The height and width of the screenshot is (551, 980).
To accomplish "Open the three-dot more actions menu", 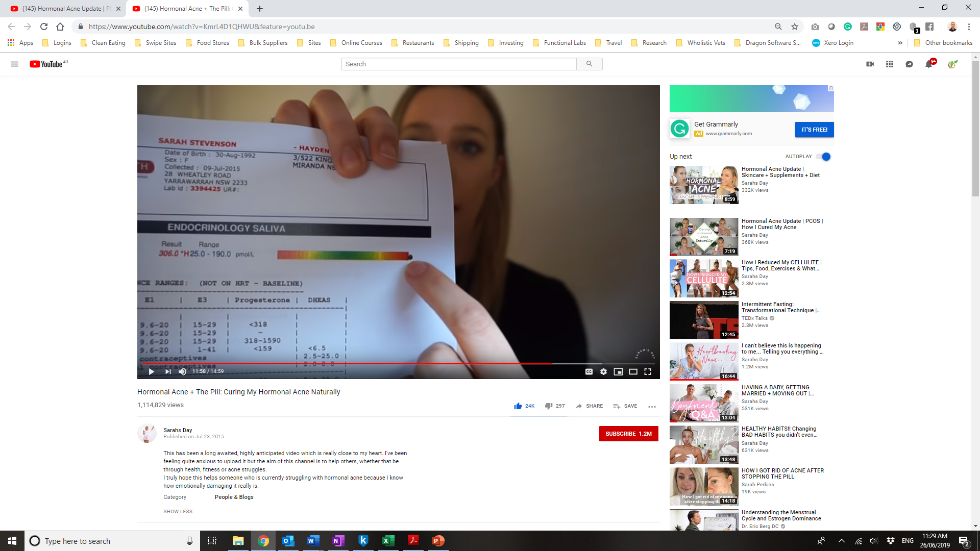I will click(652, 407).
